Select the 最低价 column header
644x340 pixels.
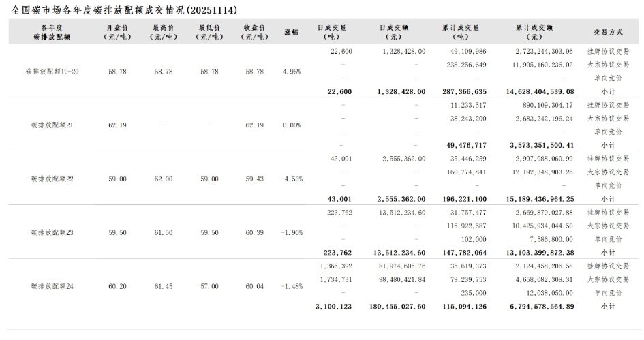[x=209, y=32]
